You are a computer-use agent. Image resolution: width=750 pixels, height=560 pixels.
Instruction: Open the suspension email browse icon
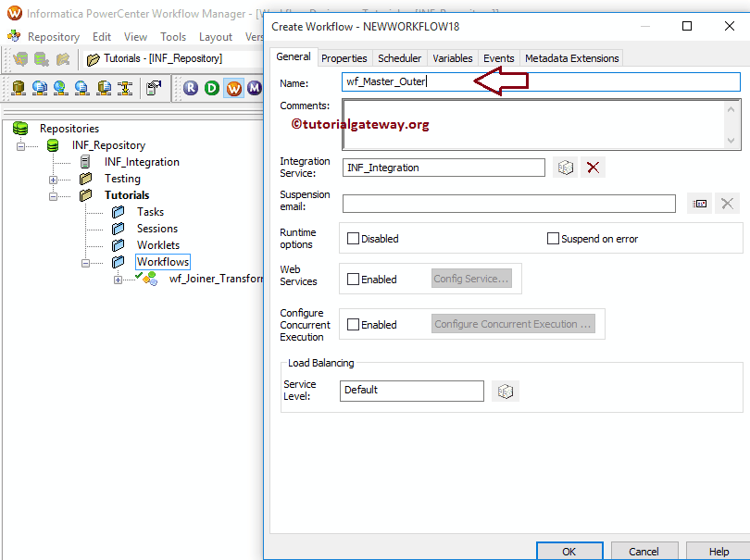(x=699, y=204)
